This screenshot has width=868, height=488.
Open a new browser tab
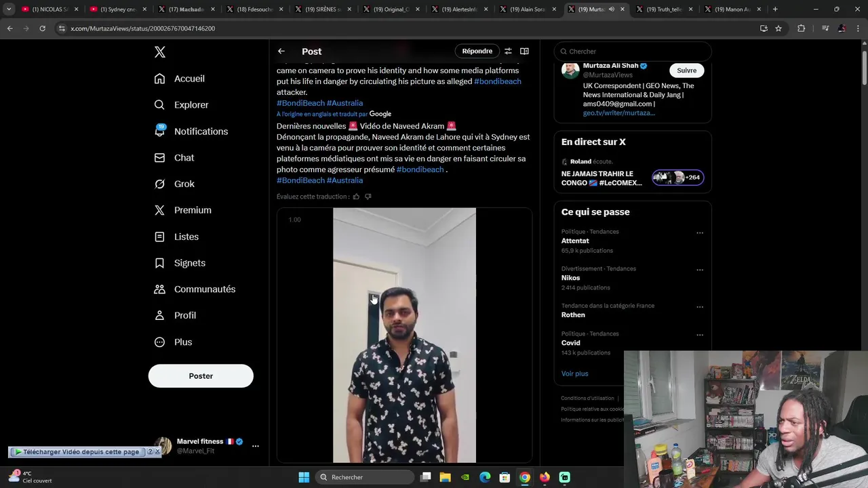tap(775, 9)
